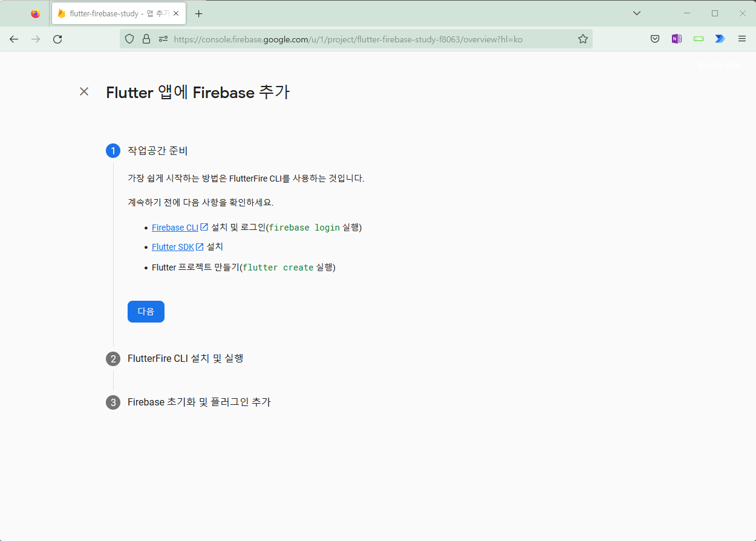Open the site permissions icon in address bar

tap(163, 39)
